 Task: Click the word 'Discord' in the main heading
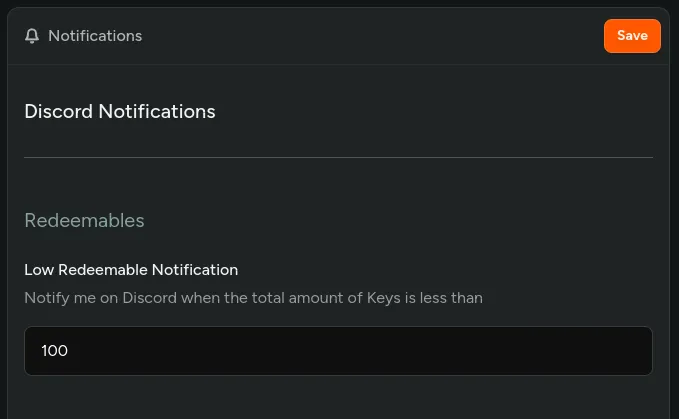(58, 112)
